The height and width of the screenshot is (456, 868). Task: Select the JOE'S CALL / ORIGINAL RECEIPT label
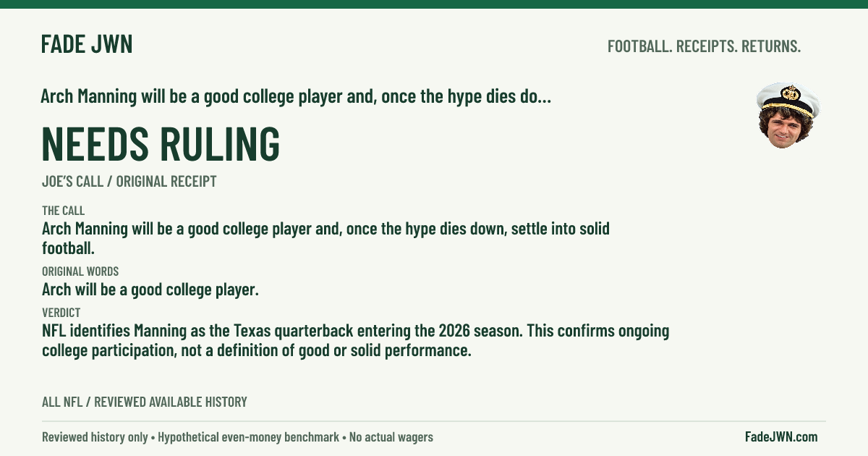129,182
